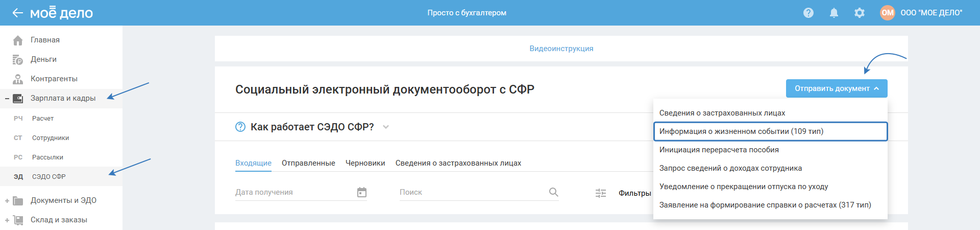Click the filter sliders icon

601,193
